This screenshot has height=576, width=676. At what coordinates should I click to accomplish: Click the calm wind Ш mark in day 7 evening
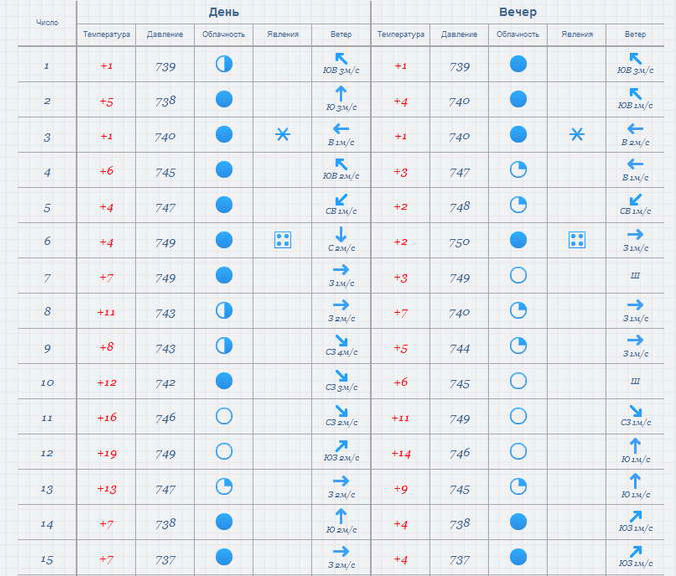pyautogui.click(x=635, y=275)
